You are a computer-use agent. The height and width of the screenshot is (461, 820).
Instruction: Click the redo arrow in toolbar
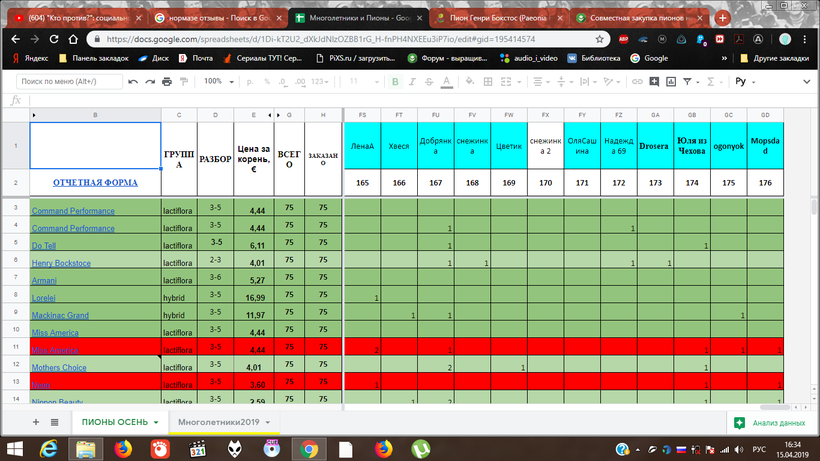point(151,81)
